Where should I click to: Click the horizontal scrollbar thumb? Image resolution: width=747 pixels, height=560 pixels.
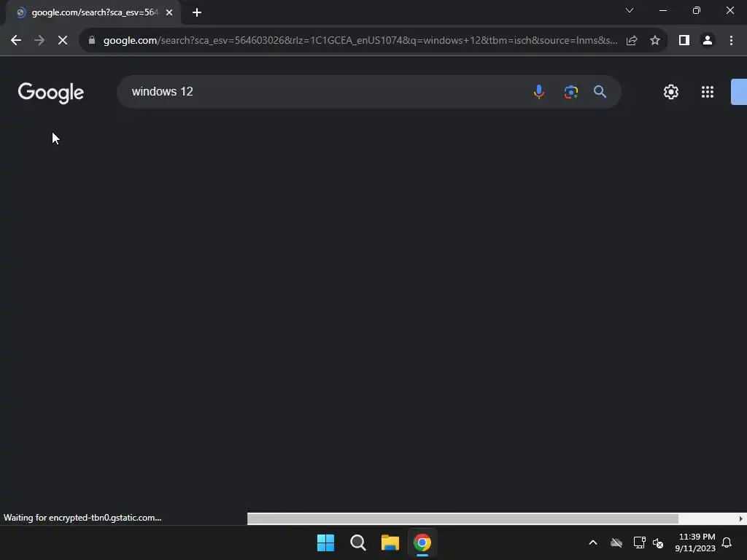[462, 518]
